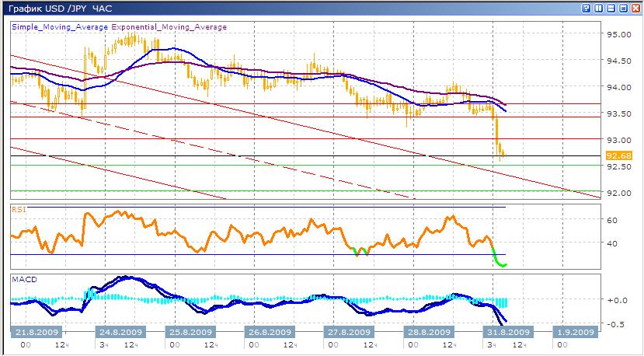Click the vertical split panes icon
644x356 pixels.
point(600,9)
